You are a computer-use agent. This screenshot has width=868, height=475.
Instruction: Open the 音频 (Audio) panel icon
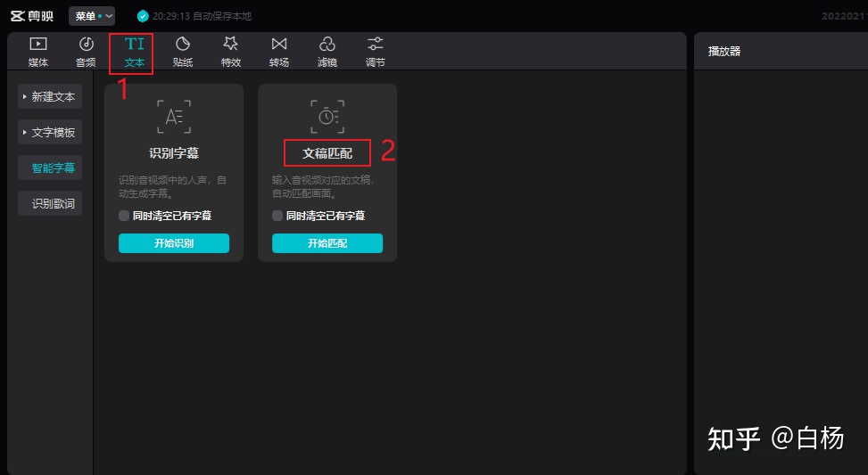86,45
